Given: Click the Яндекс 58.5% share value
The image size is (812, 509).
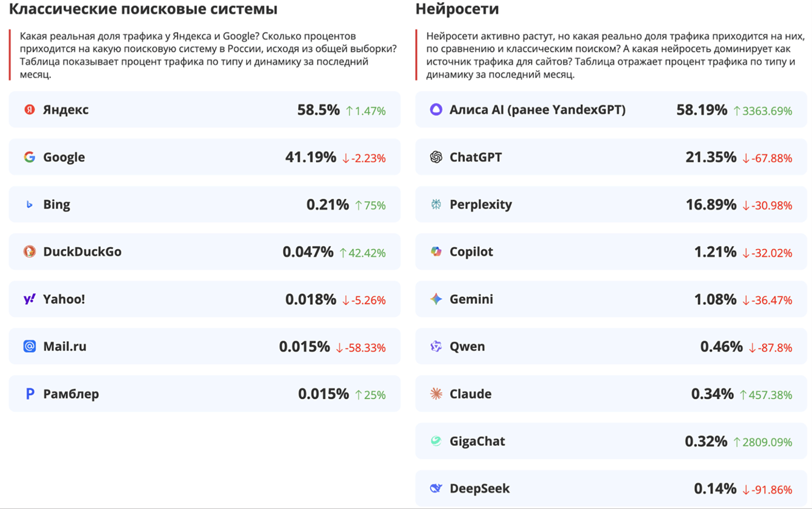Looking at the screenshot, I should [x=318, y=110].
